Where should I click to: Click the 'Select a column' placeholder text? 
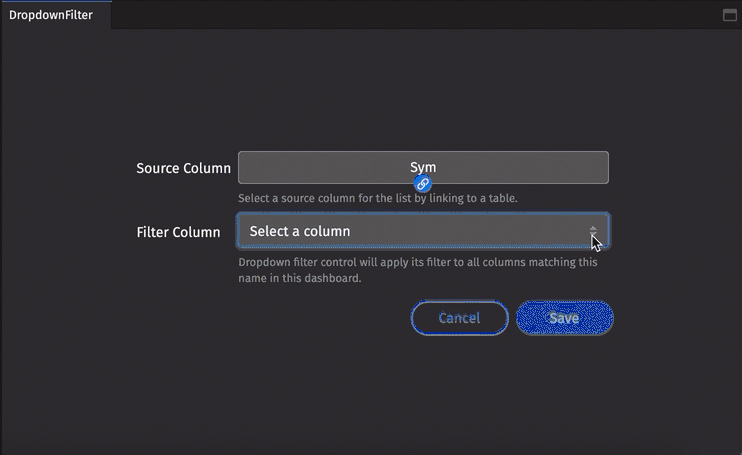pos(300,231)
